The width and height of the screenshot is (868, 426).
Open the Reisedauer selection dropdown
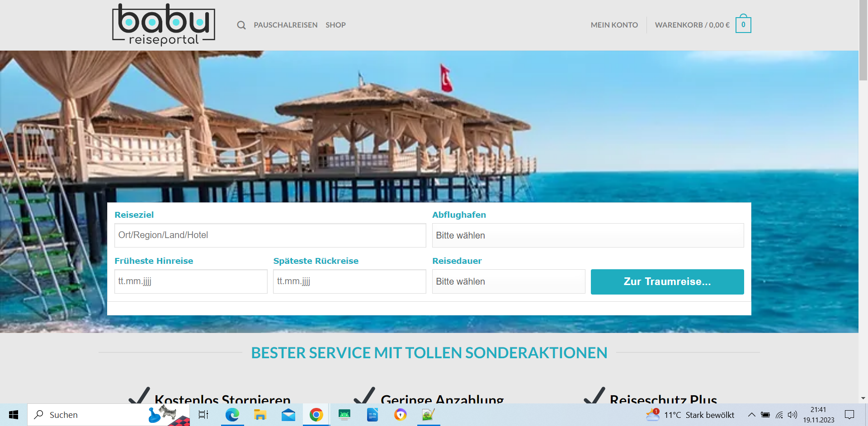508,281
